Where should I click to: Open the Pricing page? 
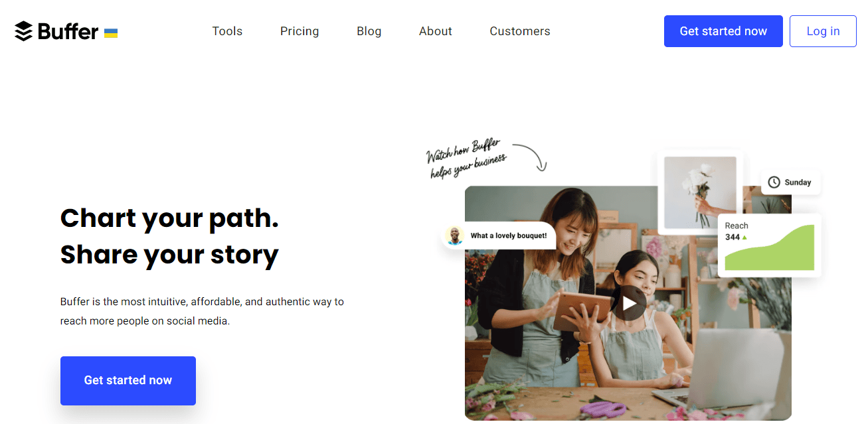(x=300, y=31)
